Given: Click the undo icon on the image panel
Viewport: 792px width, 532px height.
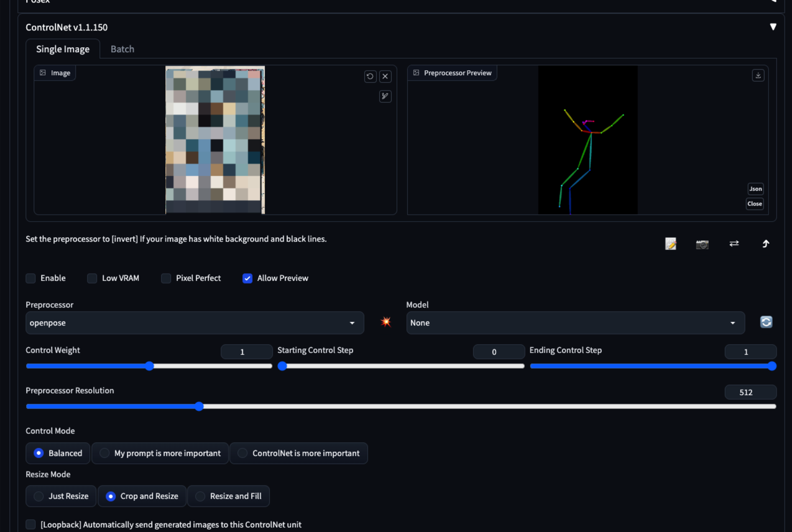Looking at the screenshot, I should pos(370,76).
